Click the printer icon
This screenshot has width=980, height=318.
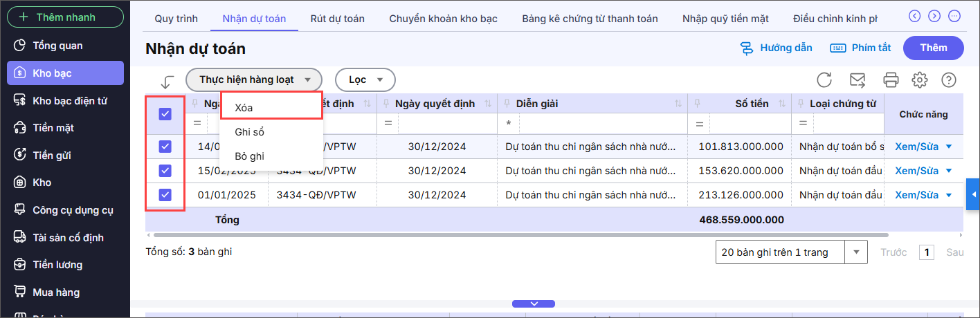pyautogui.click(x=891, y=80)
